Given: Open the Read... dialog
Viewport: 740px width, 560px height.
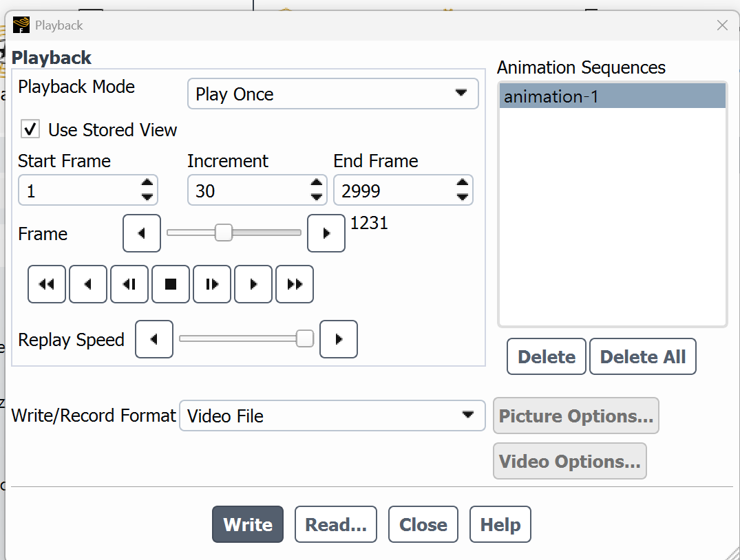Looking at the screenshot, I should (336, 525).
